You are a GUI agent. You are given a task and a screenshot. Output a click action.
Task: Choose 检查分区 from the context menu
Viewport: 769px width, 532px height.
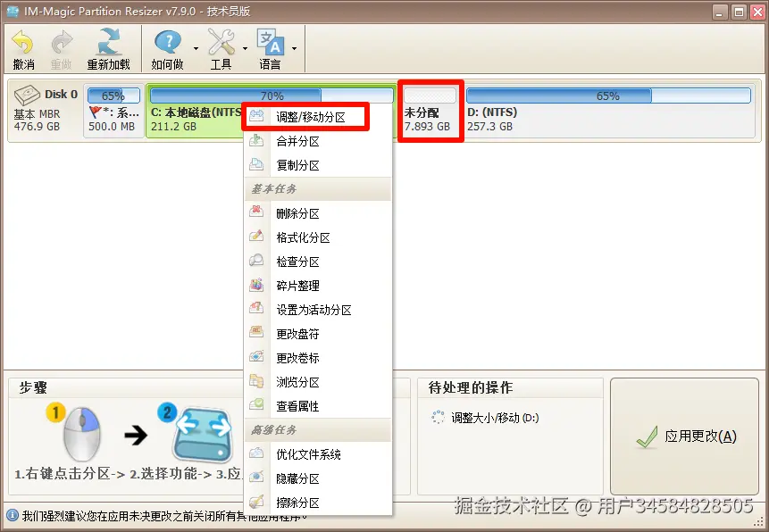pos(318,262)
